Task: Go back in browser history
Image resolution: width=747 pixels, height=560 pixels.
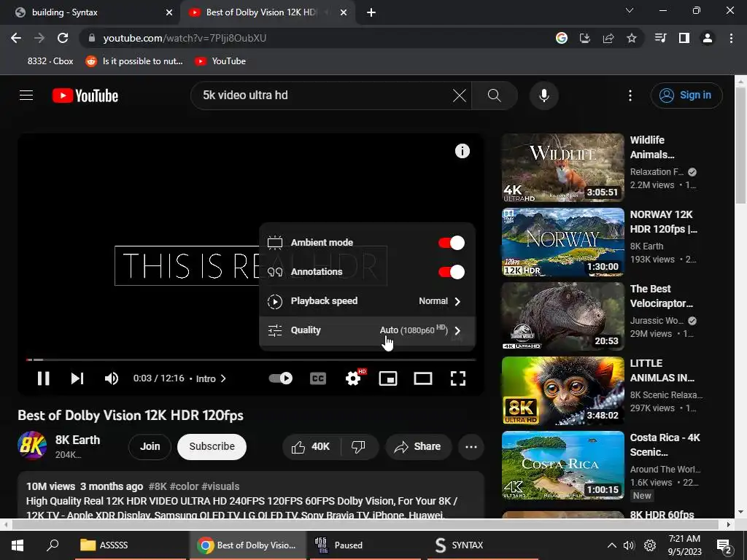Action: 16,38
